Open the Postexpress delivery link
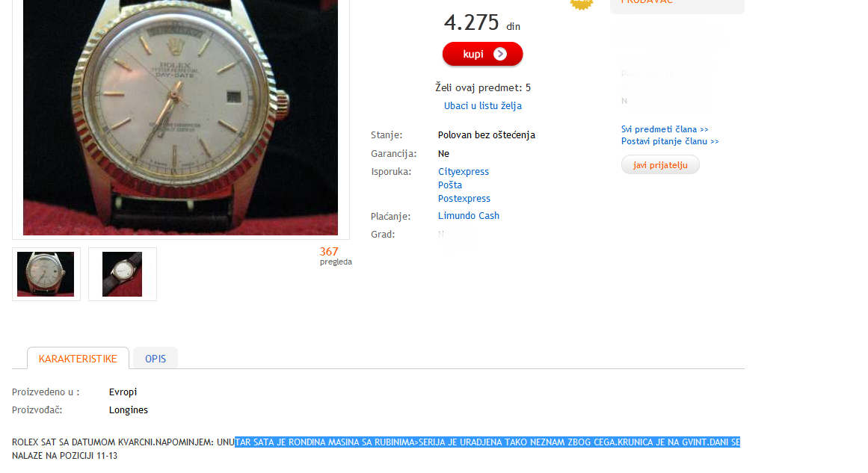The height and width of the screenshot is (473, 868). tap(464, 198)
